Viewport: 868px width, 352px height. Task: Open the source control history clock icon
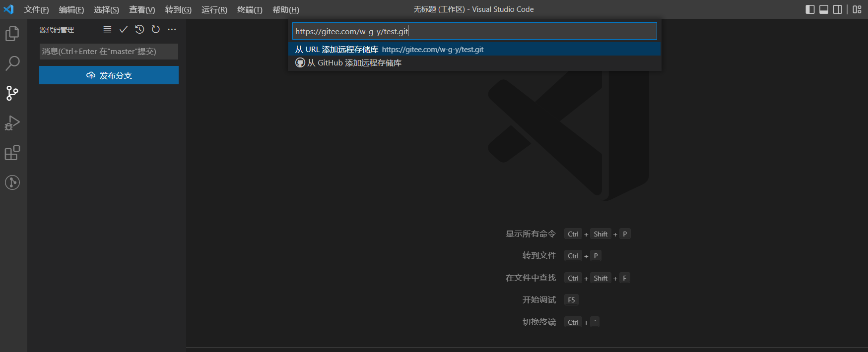coord(139,29)
